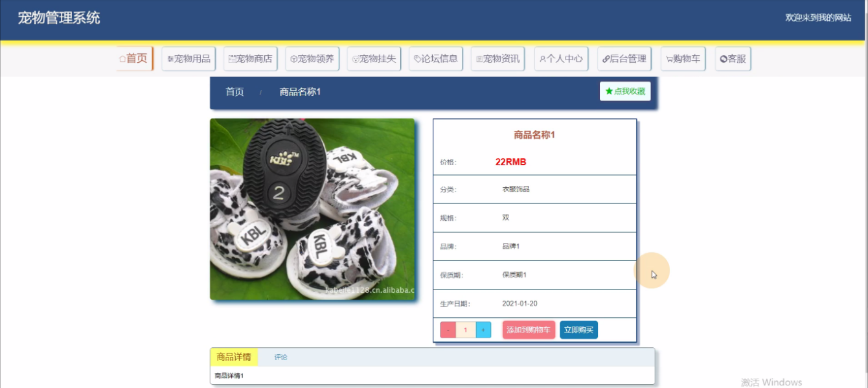Screen dimensions: 868x388
Task: Open the 购物车 shopping cart
Action: click(x=683, y=58)
